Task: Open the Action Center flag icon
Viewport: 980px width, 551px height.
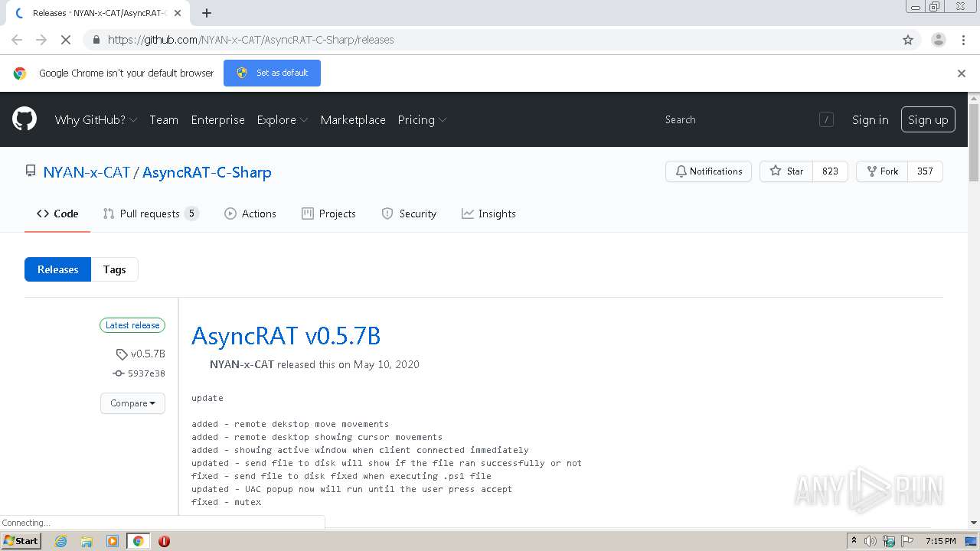Action: pos(907,541)
